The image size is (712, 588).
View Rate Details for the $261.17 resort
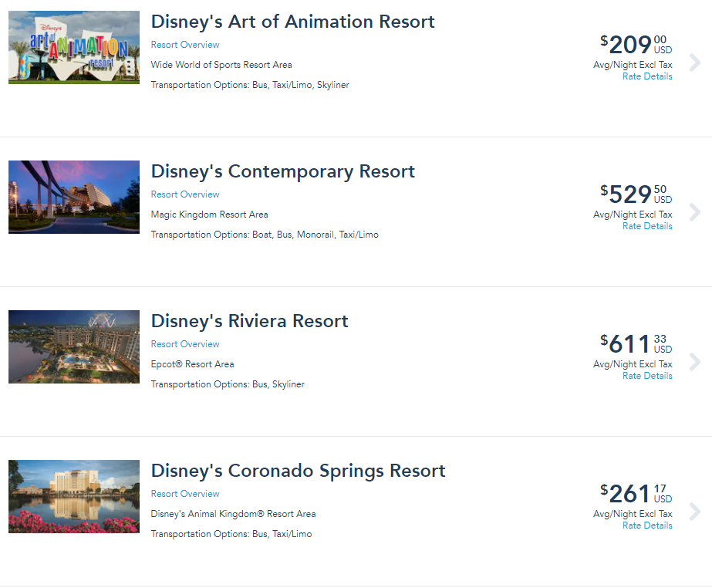coord(647,525)
